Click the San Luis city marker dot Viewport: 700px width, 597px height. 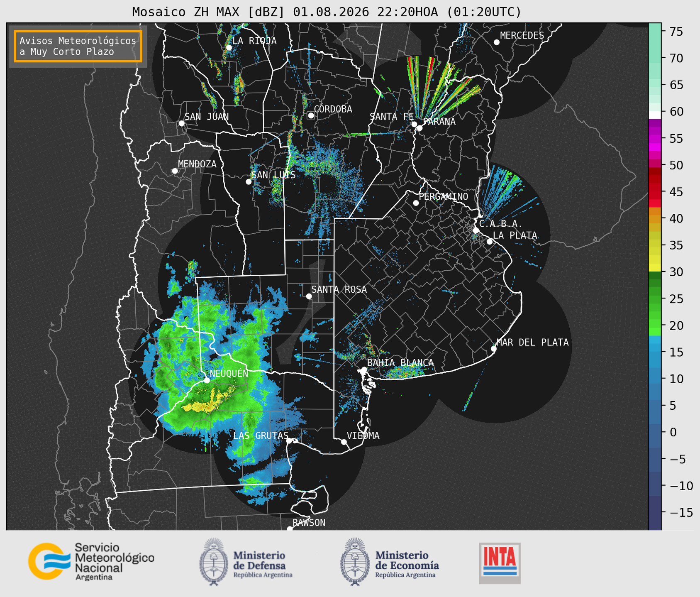(x=249, y=181)
